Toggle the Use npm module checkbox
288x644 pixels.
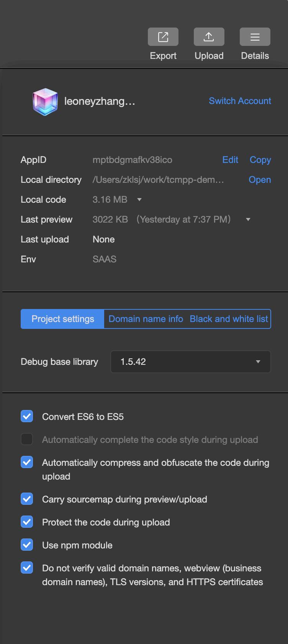(x=27, y=545)
